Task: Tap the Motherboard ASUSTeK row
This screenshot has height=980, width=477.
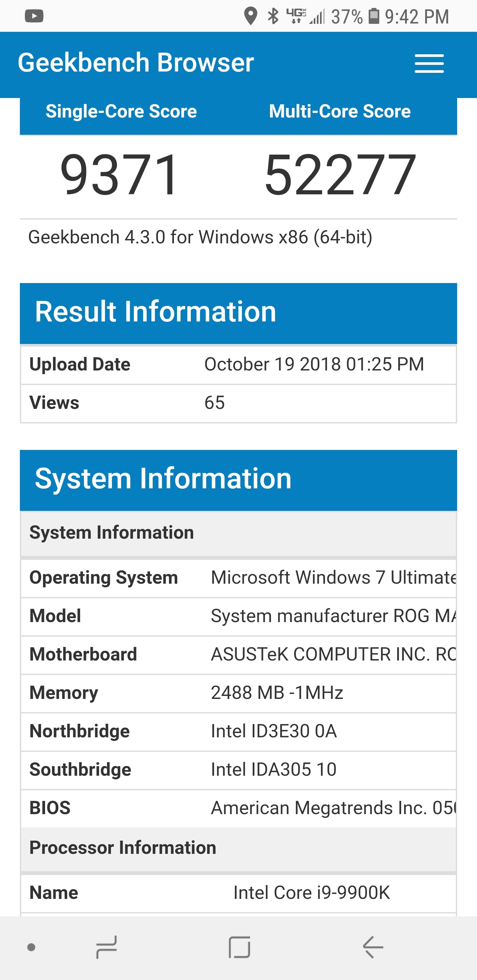Action: click(x=333, y=654)
